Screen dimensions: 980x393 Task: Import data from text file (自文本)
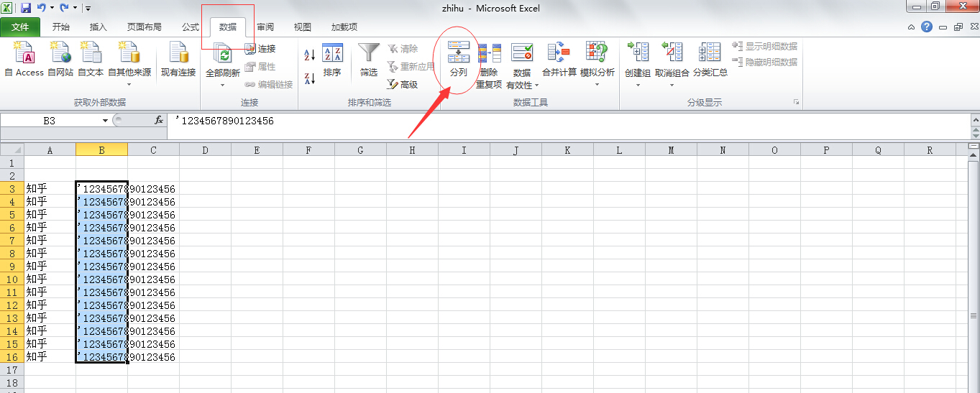point(91,59)
